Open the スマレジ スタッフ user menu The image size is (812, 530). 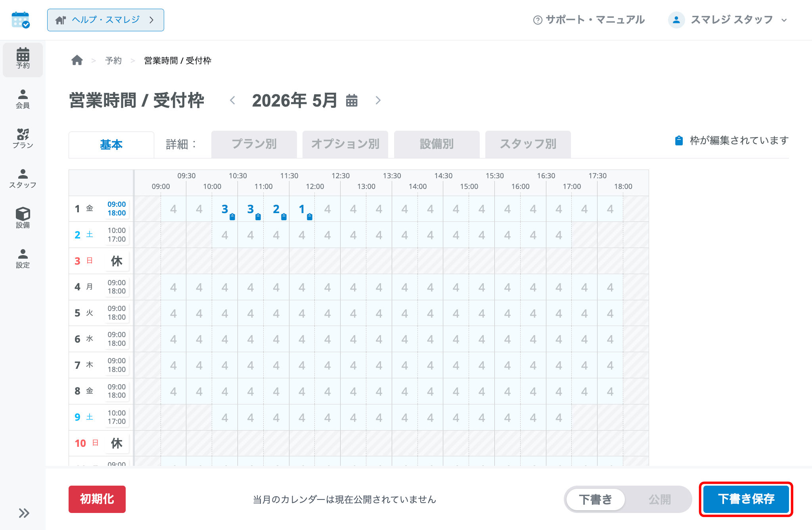pos(728,20)
